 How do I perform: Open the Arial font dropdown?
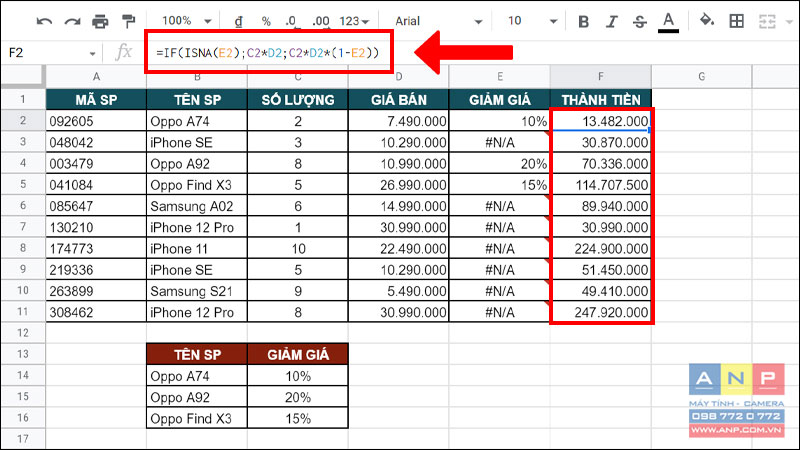coord(438,21)
